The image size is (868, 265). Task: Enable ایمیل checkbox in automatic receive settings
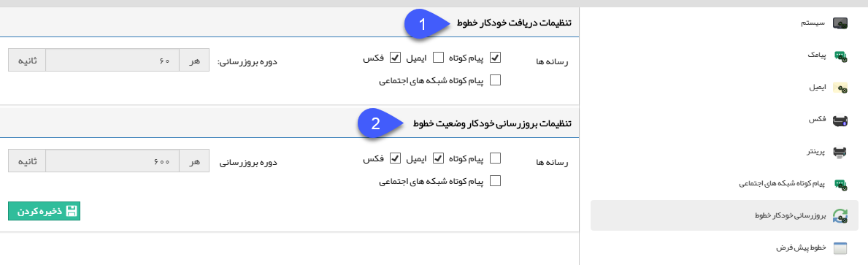[x=438, y=57]
